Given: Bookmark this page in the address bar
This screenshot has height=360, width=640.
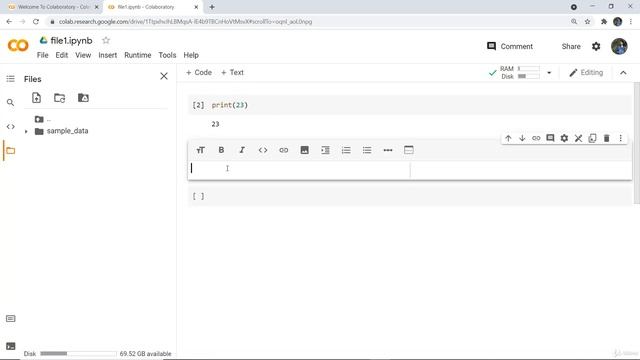Looking at the screenshot, I should coord(587,22).
